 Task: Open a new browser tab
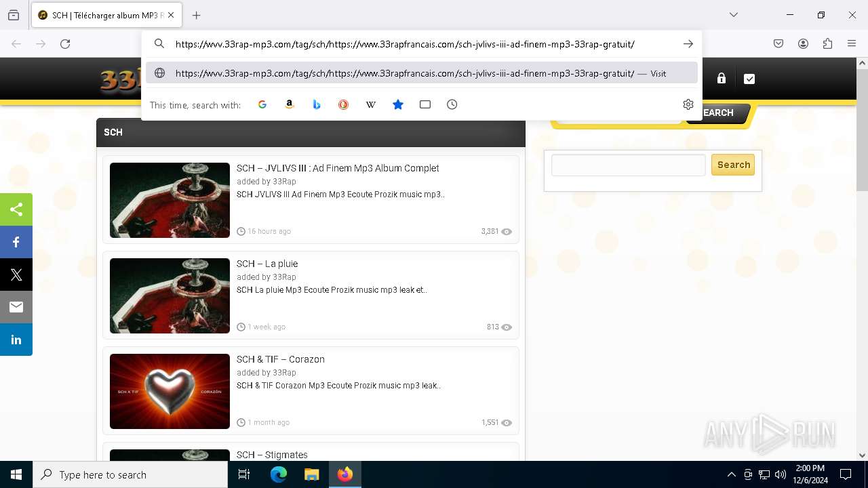pos(196,15)
